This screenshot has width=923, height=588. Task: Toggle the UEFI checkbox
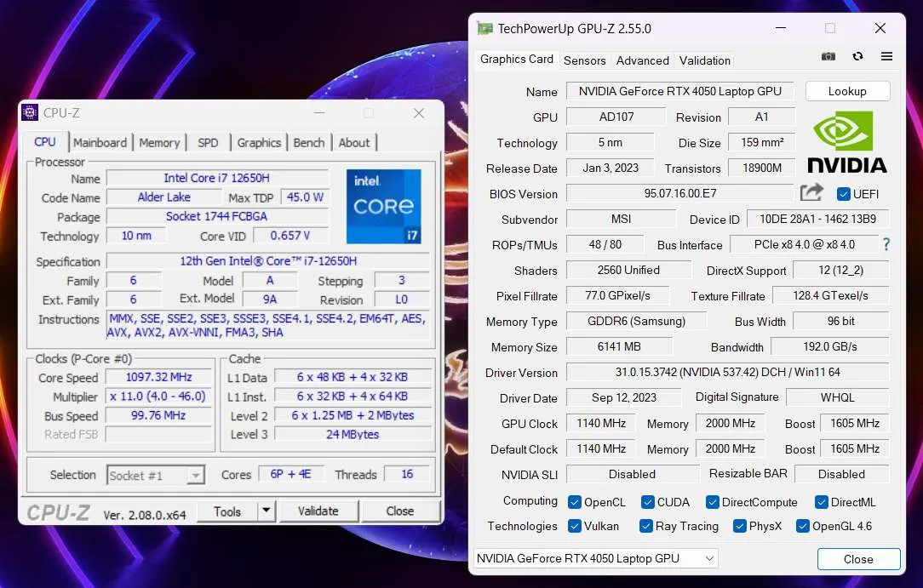(843, 193)
